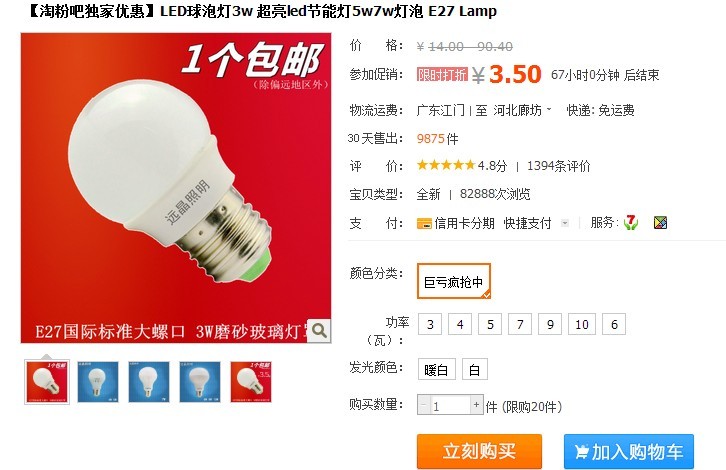Click the plus quantity button
This screenshot has height=470, width=726.
click(x=476, y=405)
